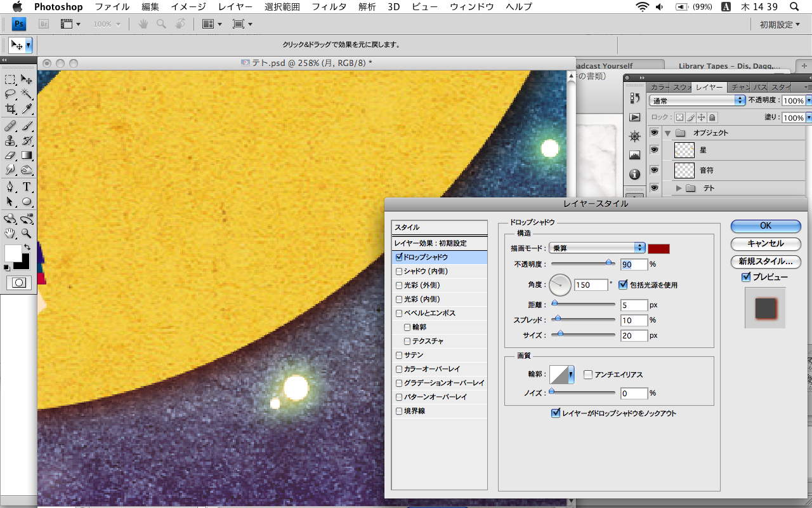
Task: Open the 初期設定 workspace switcher
Action: click(780, 24)
